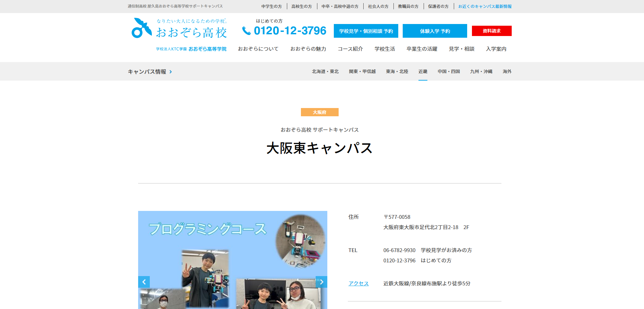Open お近くのキャンパス最新情報 link
This screenshot has width=644, height=309.
click(485, 7)
